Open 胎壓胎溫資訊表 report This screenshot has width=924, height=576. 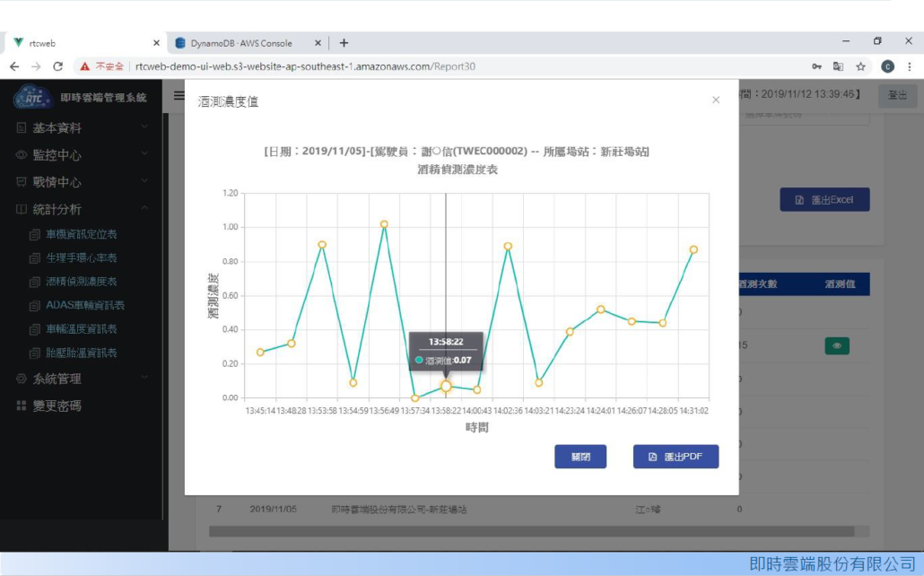coord(82,353)
